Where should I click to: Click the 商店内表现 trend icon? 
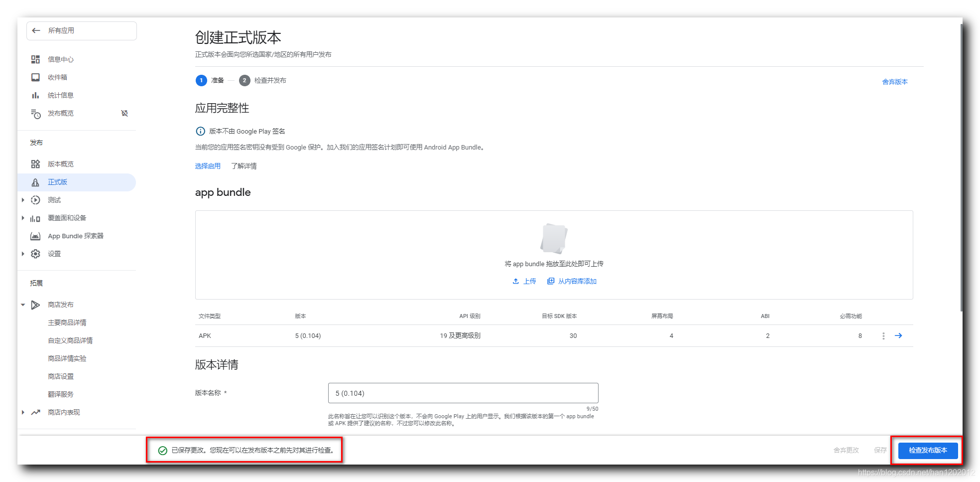35,412
